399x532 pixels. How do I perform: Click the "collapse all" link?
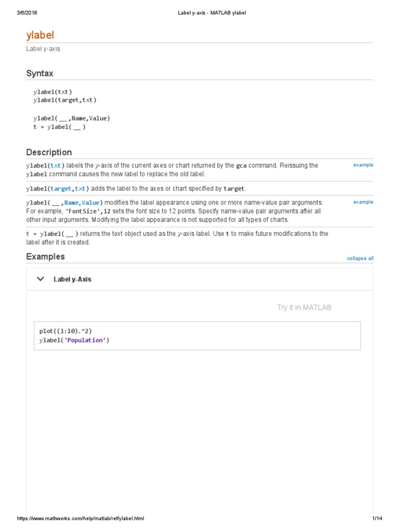click(360, 258)
